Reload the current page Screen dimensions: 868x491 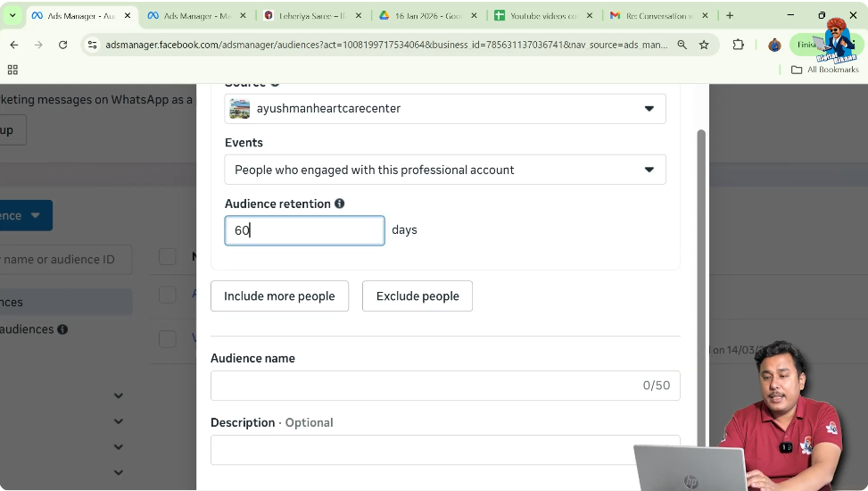(x=63, y=45)
